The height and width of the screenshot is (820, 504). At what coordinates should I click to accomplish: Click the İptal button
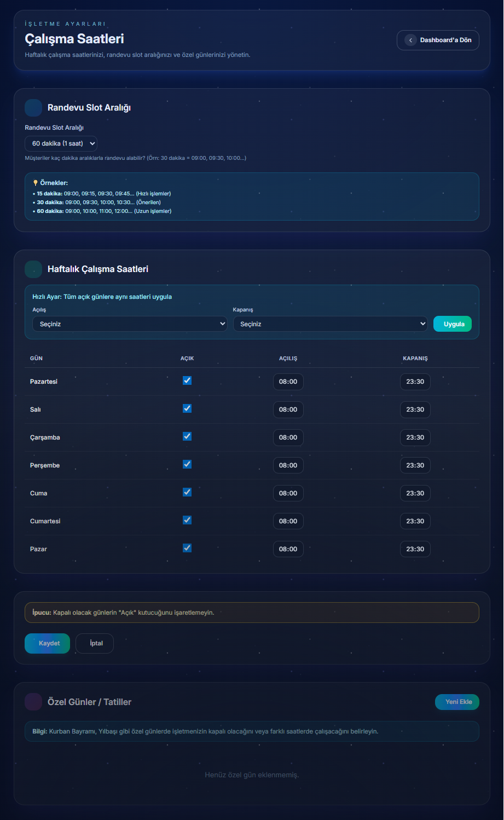coord(95,643)
